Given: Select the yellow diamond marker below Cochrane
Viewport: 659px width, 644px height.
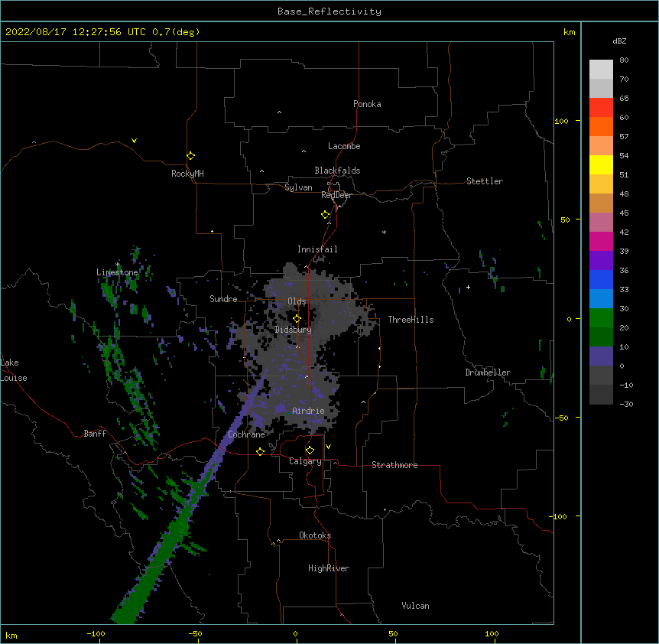Looking at the screenshot, I should coord(260,451).
